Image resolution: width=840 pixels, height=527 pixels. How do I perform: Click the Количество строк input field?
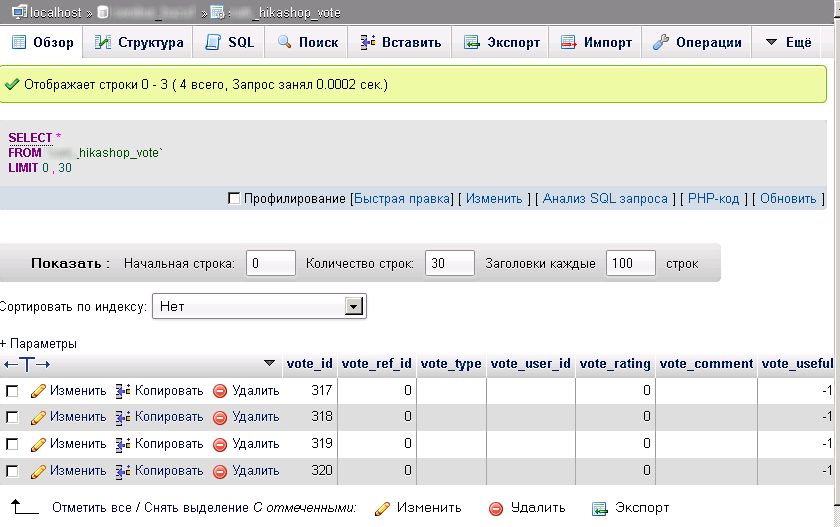tap(449, 264)
